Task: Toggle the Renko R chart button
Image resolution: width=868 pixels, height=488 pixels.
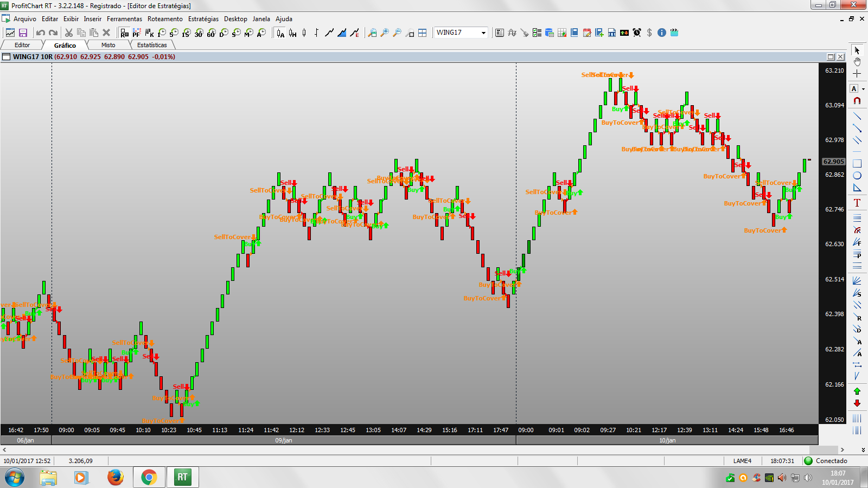Action: click(124, 33)
